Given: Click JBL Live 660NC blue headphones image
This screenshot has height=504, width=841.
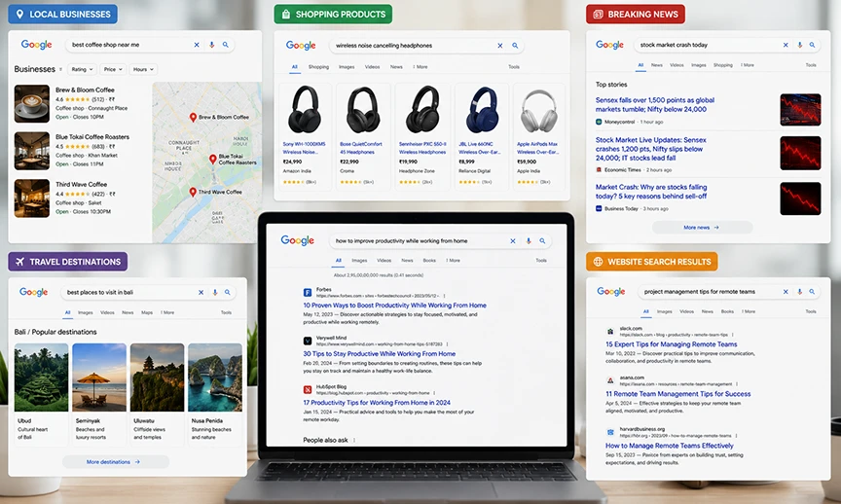Looking at the screenshot, I should coord(481,110).
